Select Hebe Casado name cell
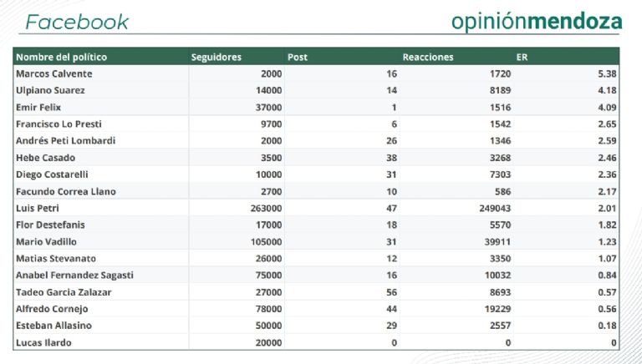This screenshot has height=364, width=642. click(x=45, y=158)
